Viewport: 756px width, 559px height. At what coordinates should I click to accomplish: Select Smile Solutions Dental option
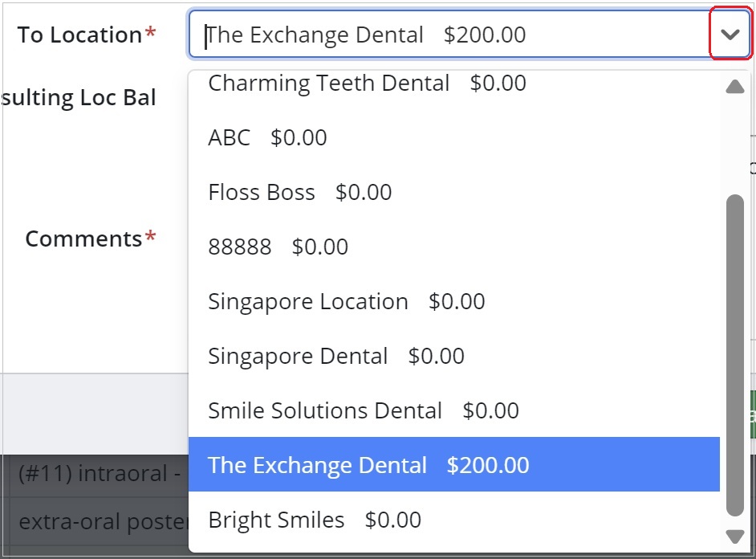point(361,410)
